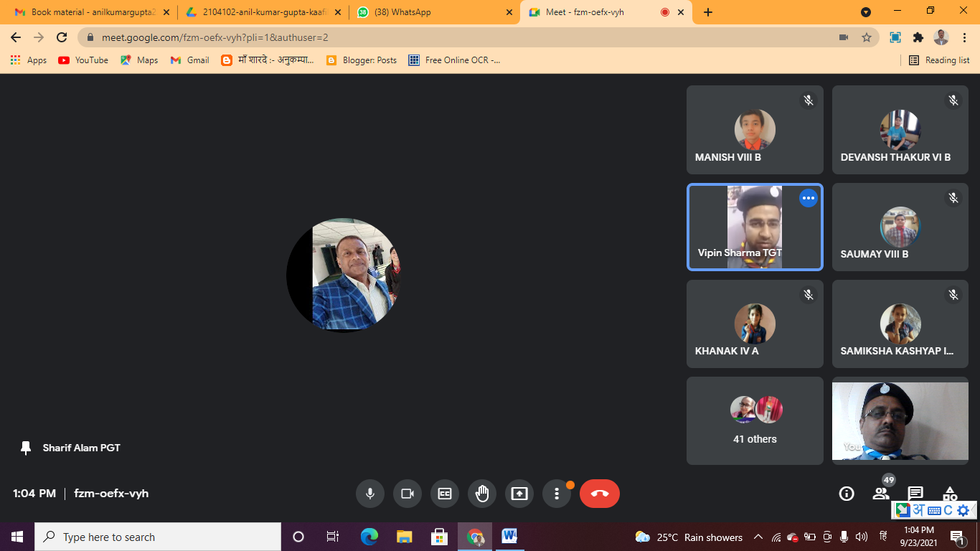Select MANISH VIII B participant tile
Viewport: 980px width, 551px height.
pyautogui.click(x=755, y=130)
